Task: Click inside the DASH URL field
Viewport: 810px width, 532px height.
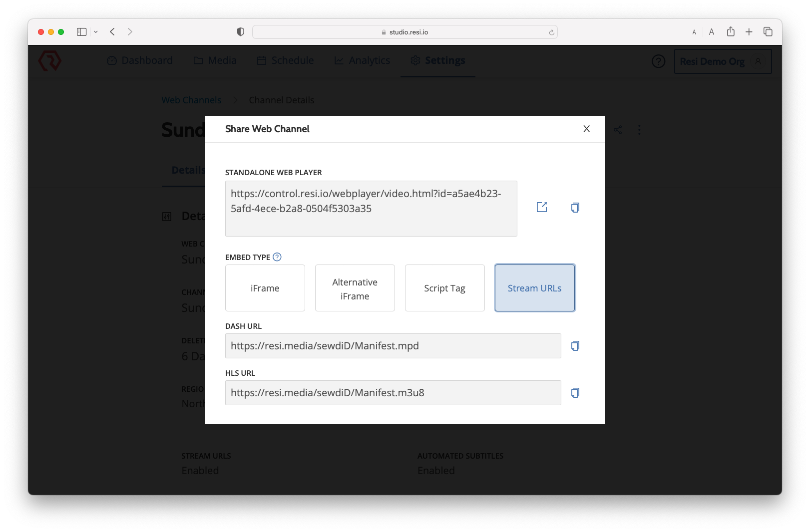Action: (x=393, y=346)
